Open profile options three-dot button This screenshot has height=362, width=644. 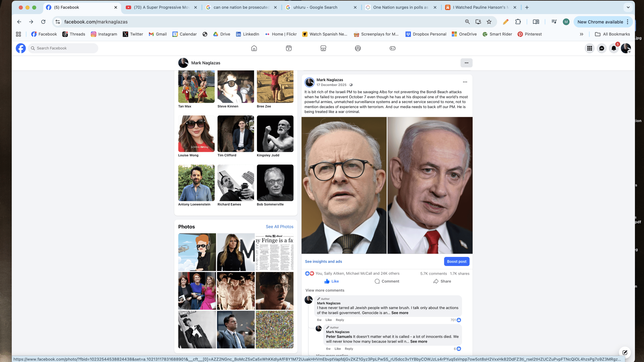[466, 63]
